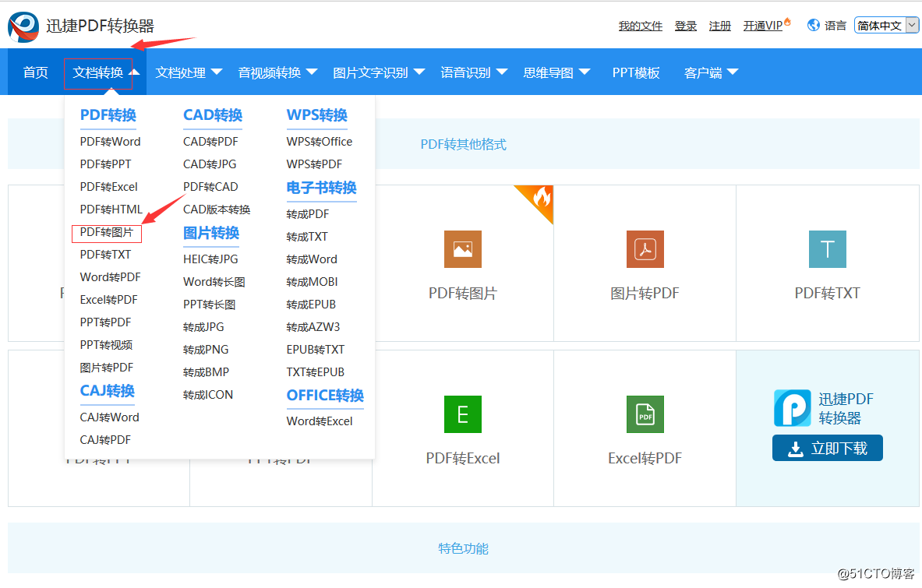Expand the 语音识别 menu
922x588 pixels.
click(474, 72)
